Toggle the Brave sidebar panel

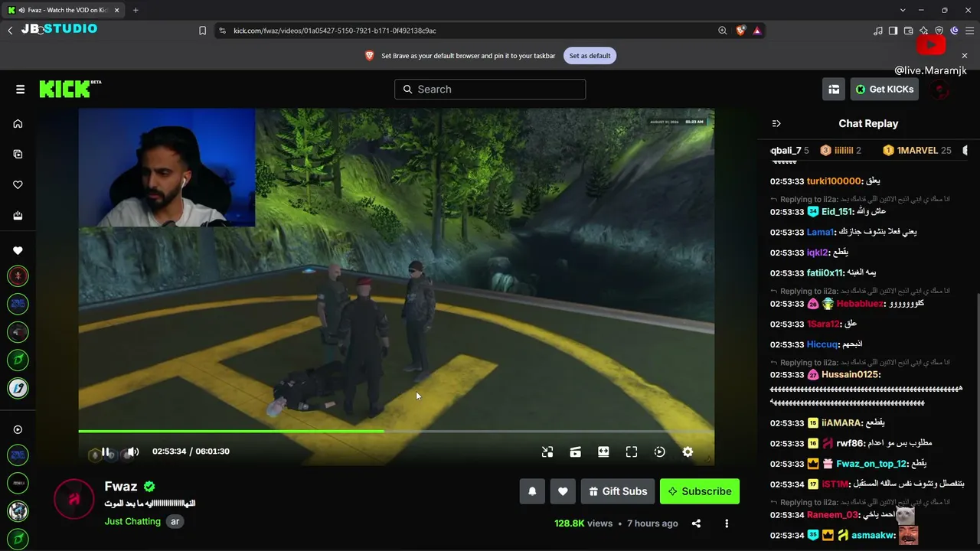coord(893,31)
